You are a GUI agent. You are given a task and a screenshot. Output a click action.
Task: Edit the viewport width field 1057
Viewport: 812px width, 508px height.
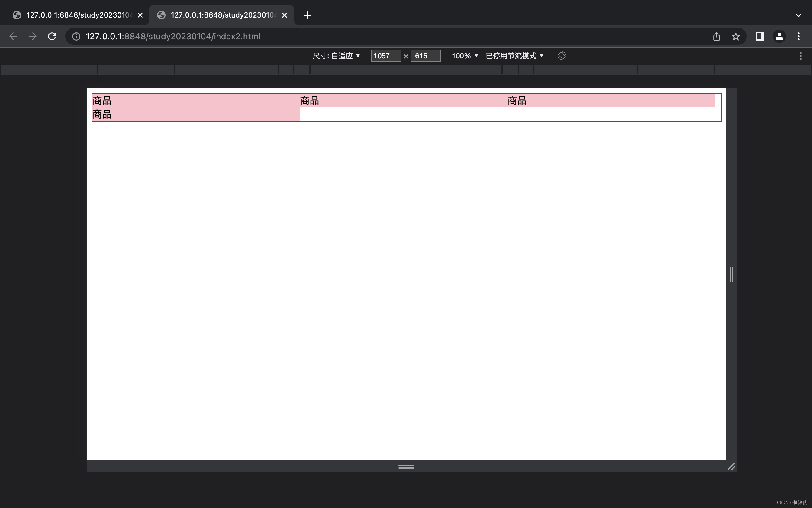(x=386, y=56)
